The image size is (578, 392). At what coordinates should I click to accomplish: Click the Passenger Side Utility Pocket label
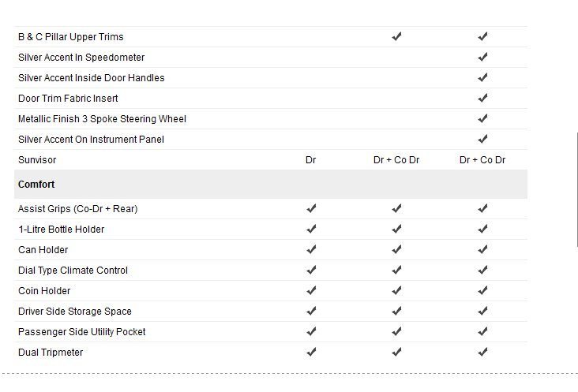(81, 331)
